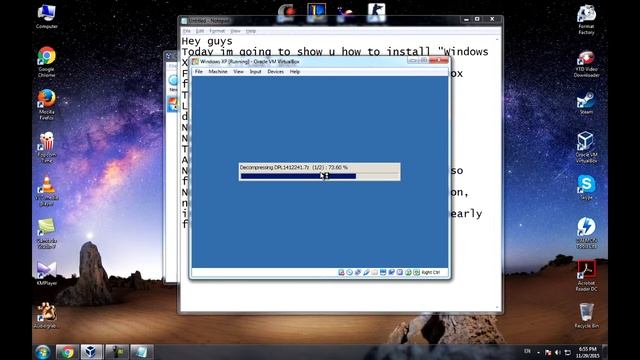Click the Windows Start button
Screen dimensions: 640x360
tap(42, 352)
